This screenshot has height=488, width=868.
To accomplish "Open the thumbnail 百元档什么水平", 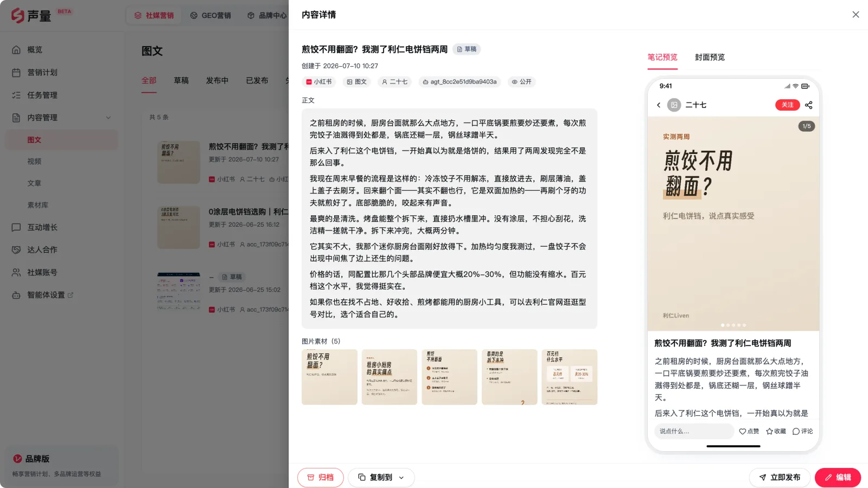I will point(570,377).
